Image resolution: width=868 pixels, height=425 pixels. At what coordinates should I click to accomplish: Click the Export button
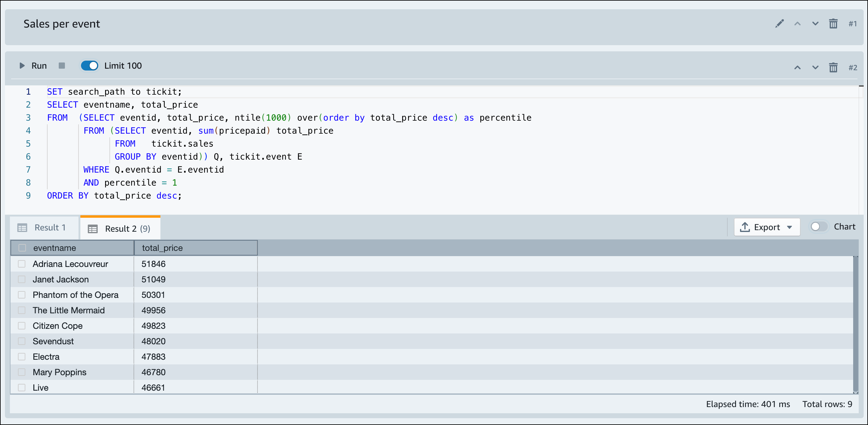click(766, 227)
